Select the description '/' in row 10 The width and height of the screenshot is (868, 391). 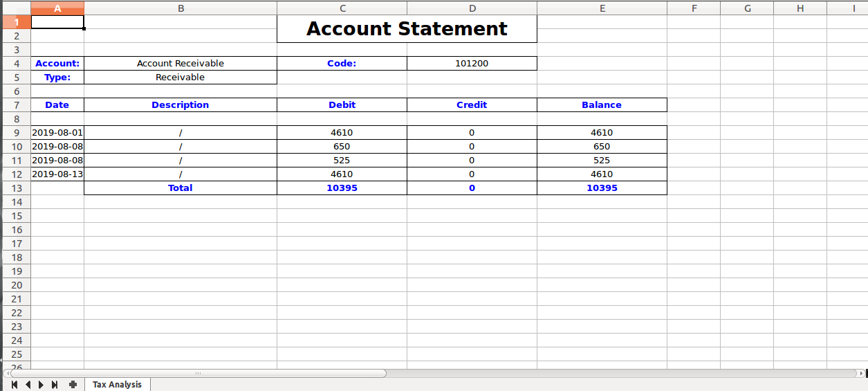click(x=181, y=147)
